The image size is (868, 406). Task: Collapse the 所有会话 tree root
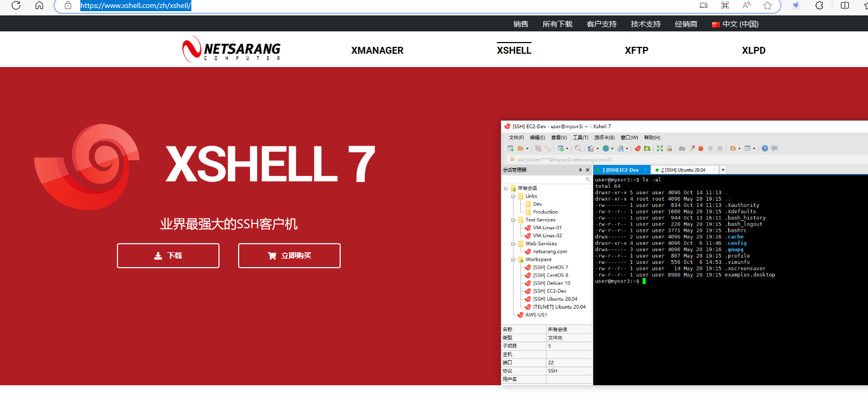[505, 188]
